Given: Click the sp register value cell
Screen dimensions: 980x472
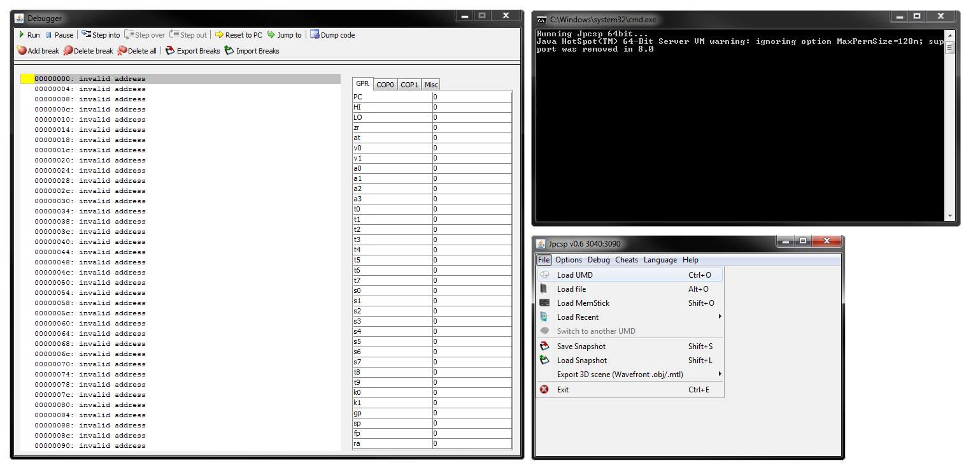Looking at the screenshot, I should [x=472, y=423].
